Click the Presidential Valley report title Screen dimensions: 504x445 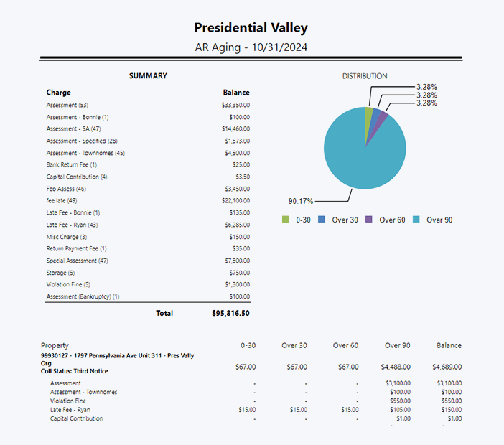tap(251, 28)
